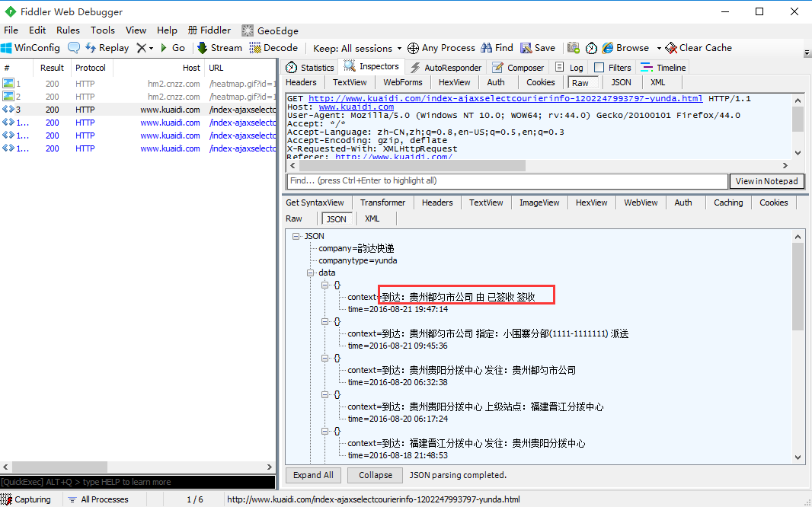Sort sessions by Result column header
Viewport: 812px width, 507px height.
click(x=52, y=68)
